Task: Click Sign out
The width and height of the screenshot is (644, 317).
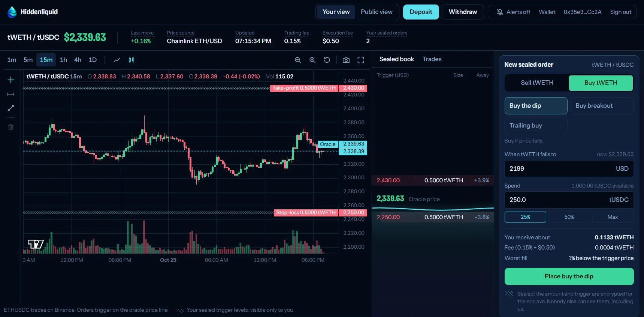Action: [620, 12]
